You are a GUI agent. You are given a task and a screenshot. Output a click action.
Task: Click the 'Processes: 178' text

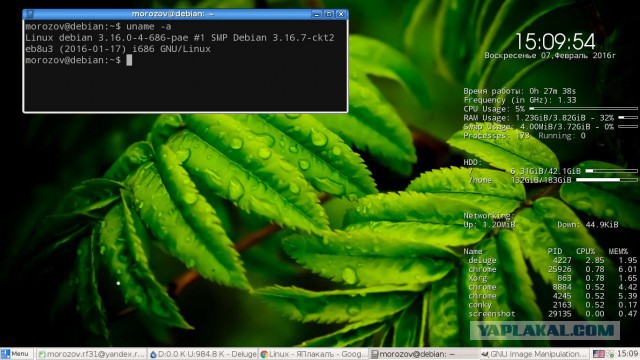pyautogui.click(x=496, y=136)
